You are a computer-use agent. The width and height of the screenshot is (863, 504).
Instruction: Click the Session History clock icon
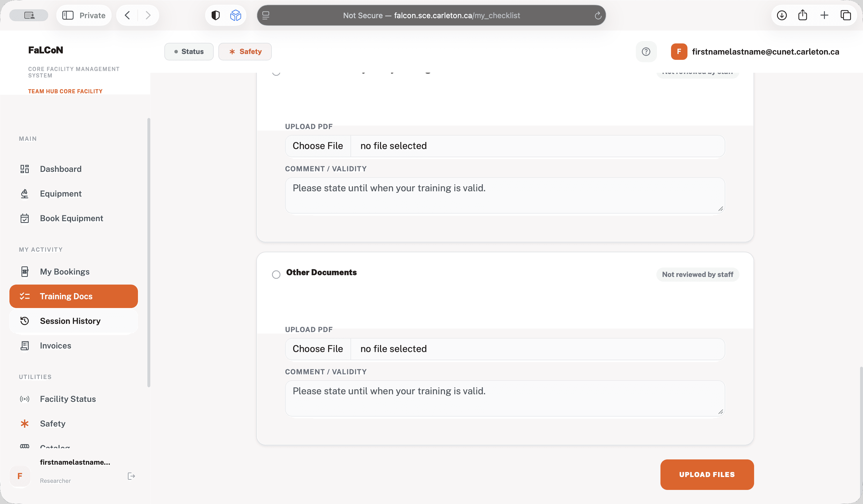point(25,321)
